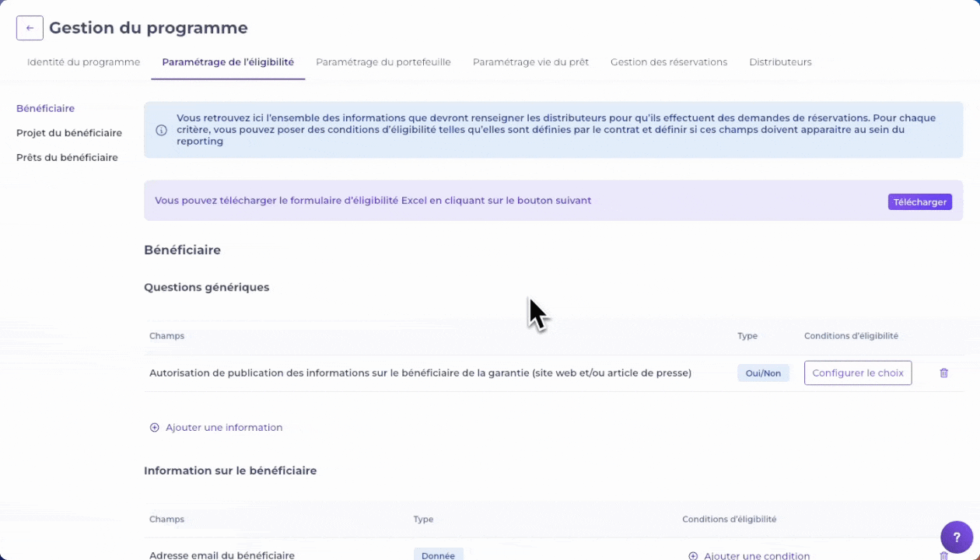This screenshot has height=560, width=980.
Task: Click Information sur le bénéficiaire heading
Action: pos(230,471)
